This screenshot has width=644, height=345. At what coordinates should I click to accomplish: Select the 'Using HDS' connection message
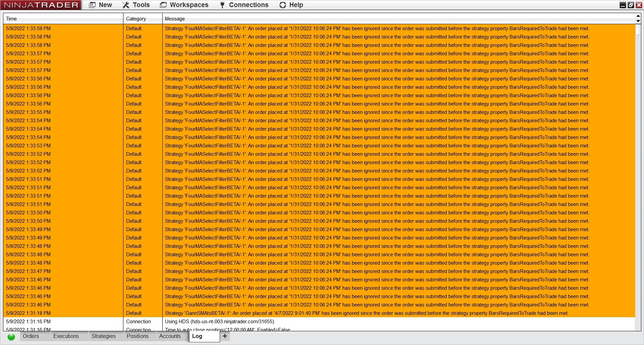219,322
